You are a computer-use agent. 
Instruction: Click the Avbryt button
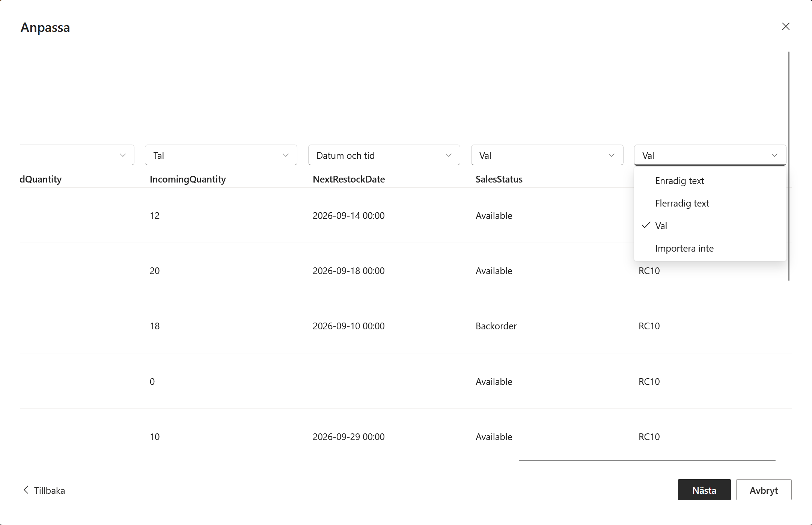[x=764, y=490]
